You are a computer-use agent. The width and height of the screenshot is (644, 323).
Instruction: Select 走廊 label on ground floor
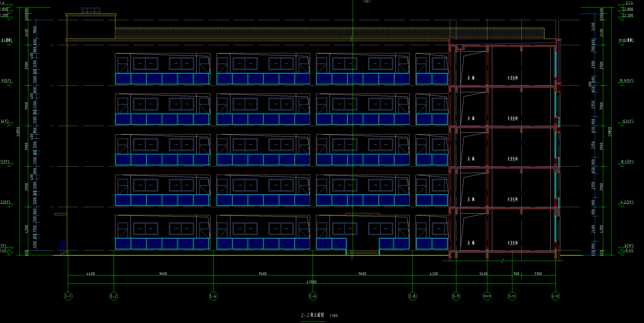[x=471, y=243]
